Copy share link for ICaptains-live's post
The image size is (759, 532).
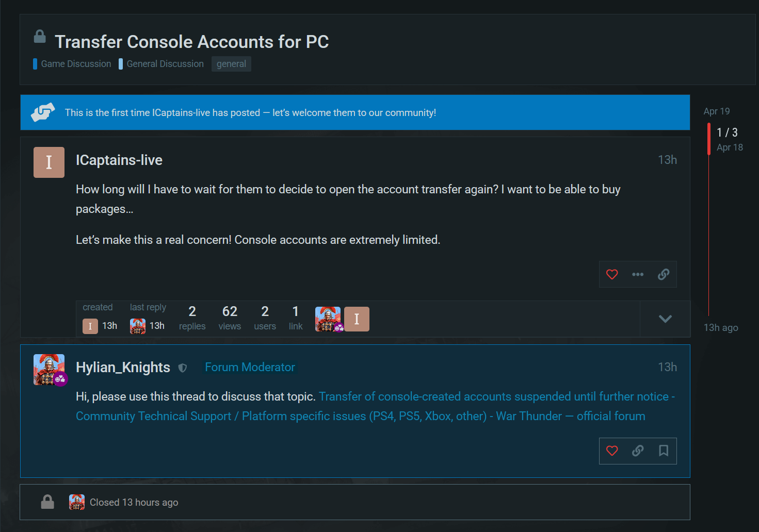coord(664,274)
